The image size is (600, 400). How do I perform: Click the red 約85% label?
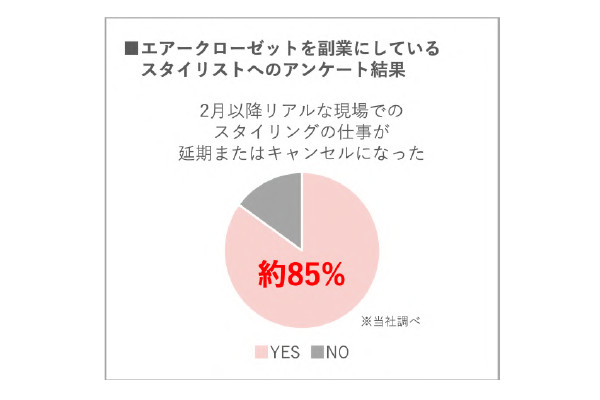(x=302, y=274)
